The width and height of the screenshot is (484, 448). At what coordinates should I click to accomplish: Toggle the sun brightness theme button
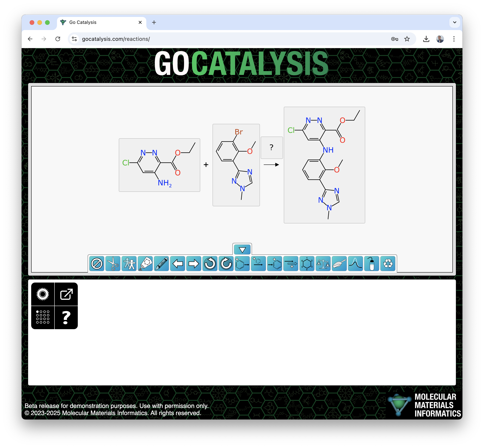43,294
